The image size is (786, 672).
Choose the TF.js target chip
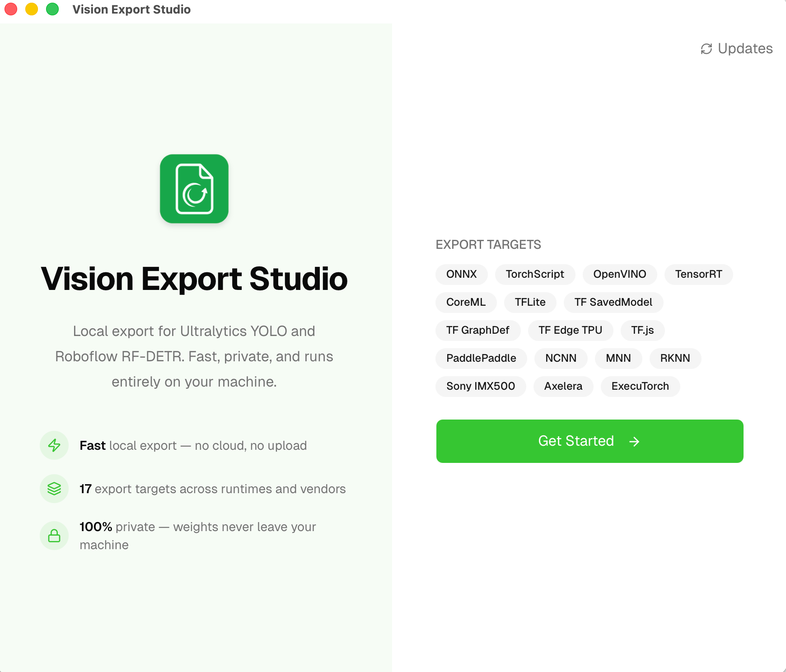(643, 330)
